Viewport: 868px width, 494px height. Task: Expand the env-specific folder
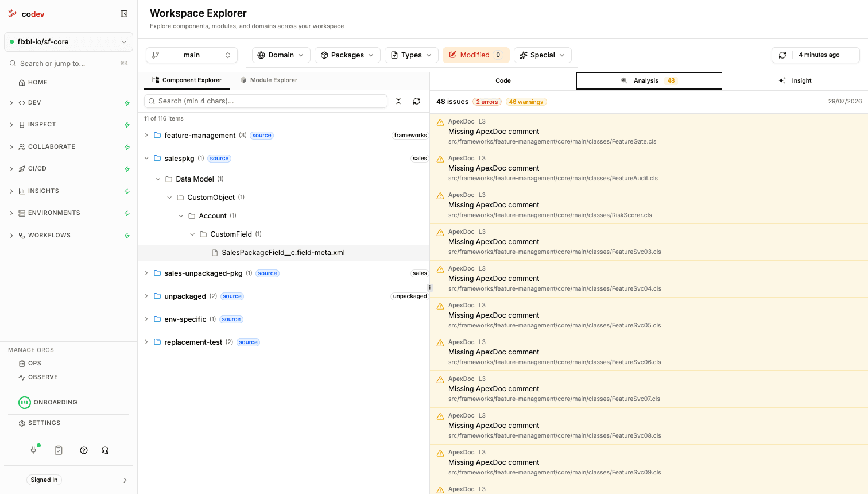[146, 319]
